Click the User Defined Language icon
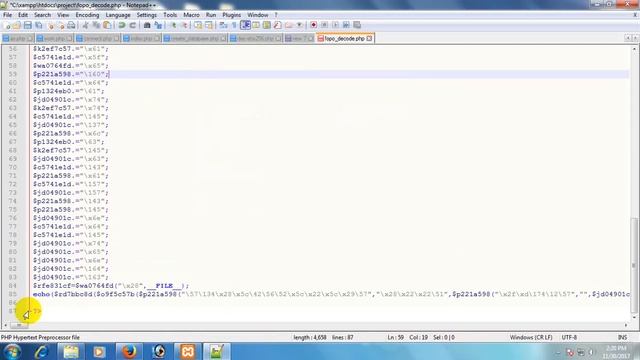Image resolution: width=640 pixels, height=360 pixels. pos(256,25)
